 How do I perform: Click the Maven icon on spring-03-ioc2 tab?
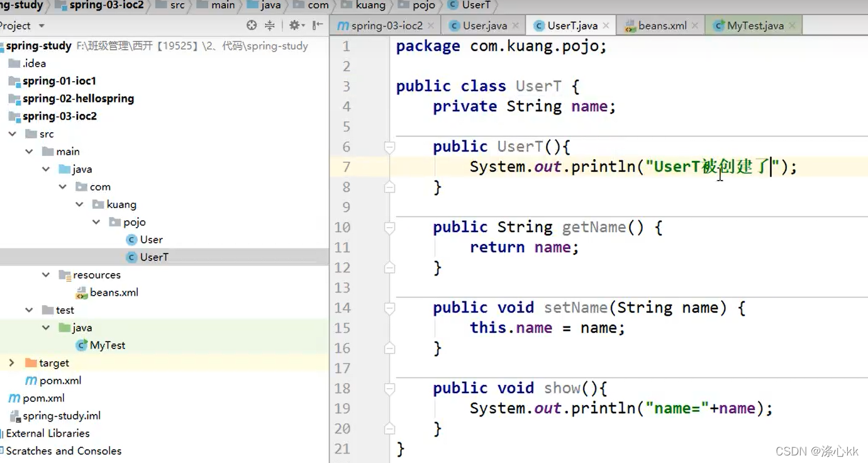(343, 26)
